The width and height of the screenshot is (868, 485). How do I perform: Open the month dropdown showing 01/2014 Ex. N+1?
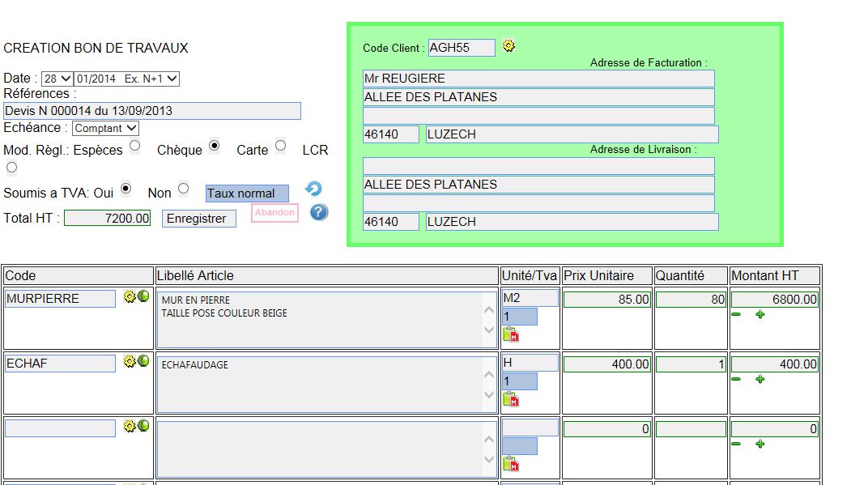pos(126,79)
